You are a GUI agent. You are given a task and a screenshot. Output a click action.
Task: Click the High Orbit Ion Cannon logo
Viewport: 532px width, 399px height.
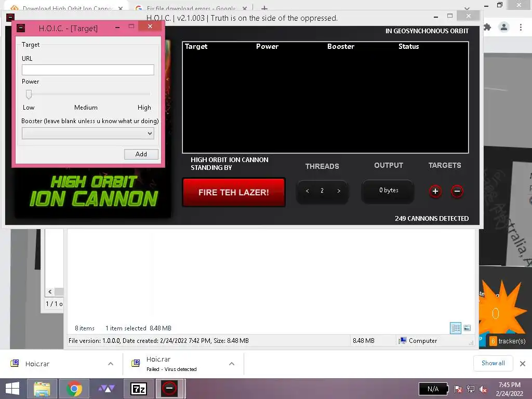coord(94,191)
